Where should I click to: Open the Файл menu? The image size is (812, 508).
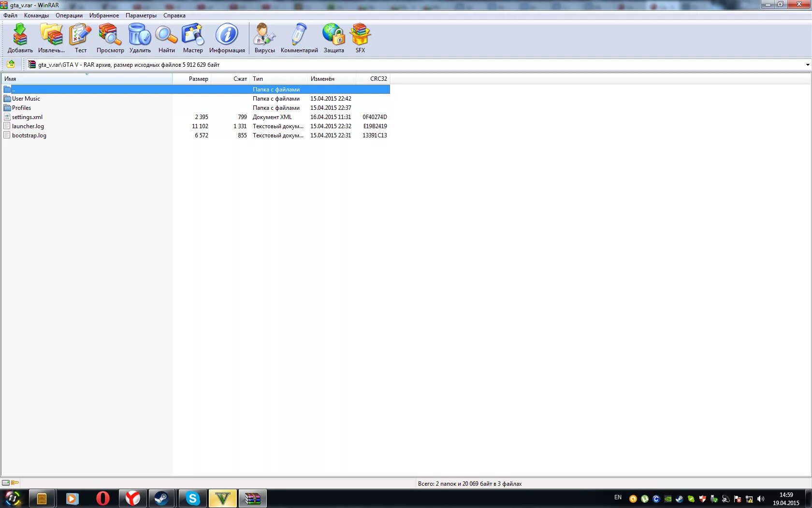(x=10, y=15)
